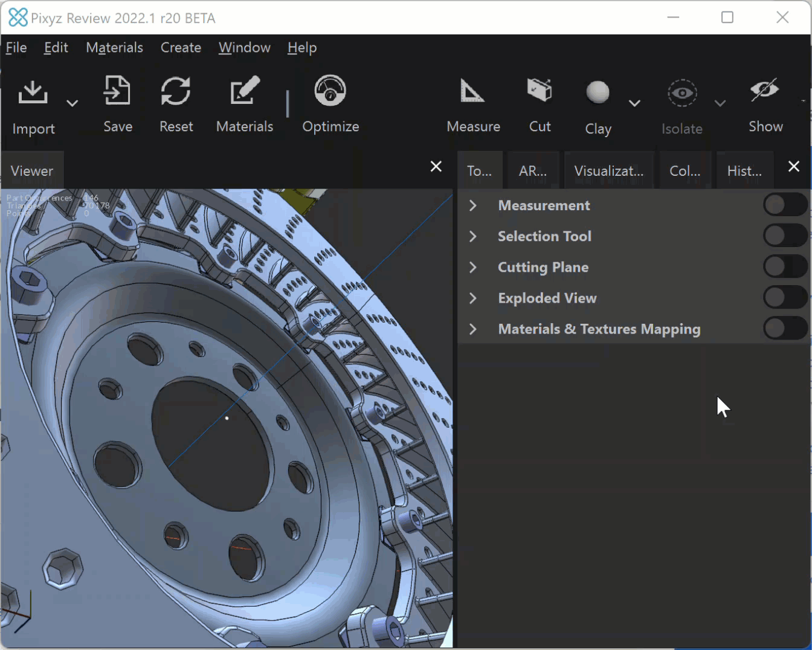Open the Visualizat... tab

pyautogui.click(x=609, y=170)
